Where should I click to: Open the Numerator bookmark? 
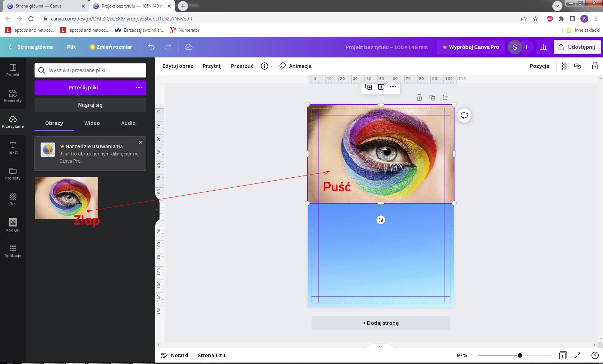[x=185, y=30]
